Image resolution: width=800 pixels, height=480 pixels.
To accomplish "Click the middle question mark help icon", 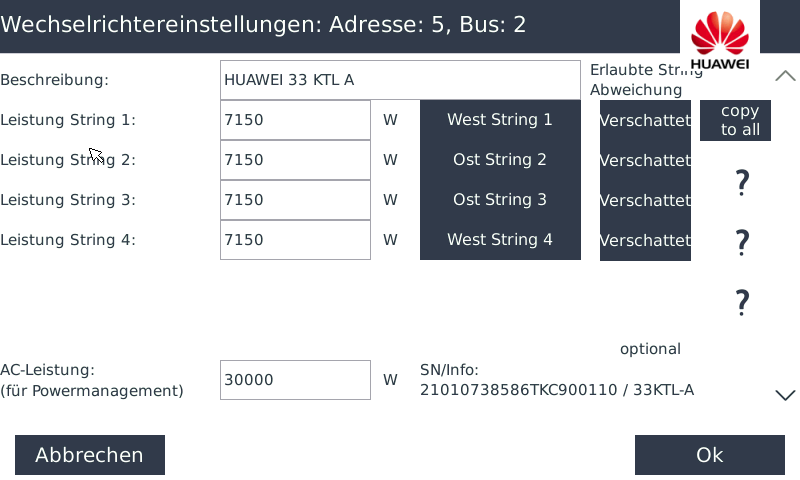I will tap(742, 242).
